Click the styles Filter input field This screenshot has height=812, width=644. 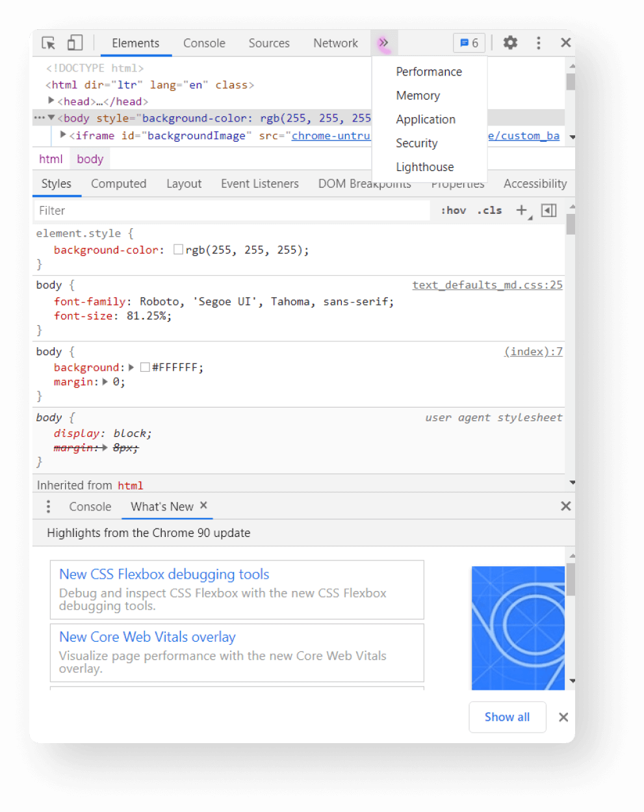(231, 211)
